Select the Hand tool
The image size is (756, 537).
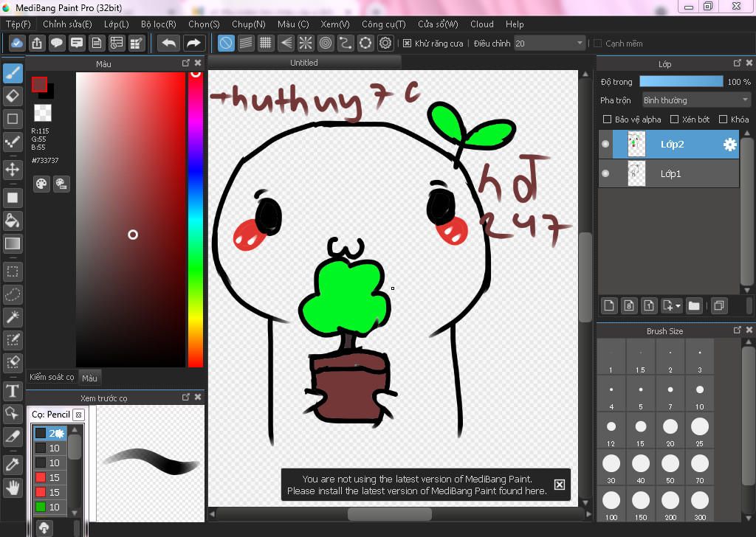[x=13, y=488]
